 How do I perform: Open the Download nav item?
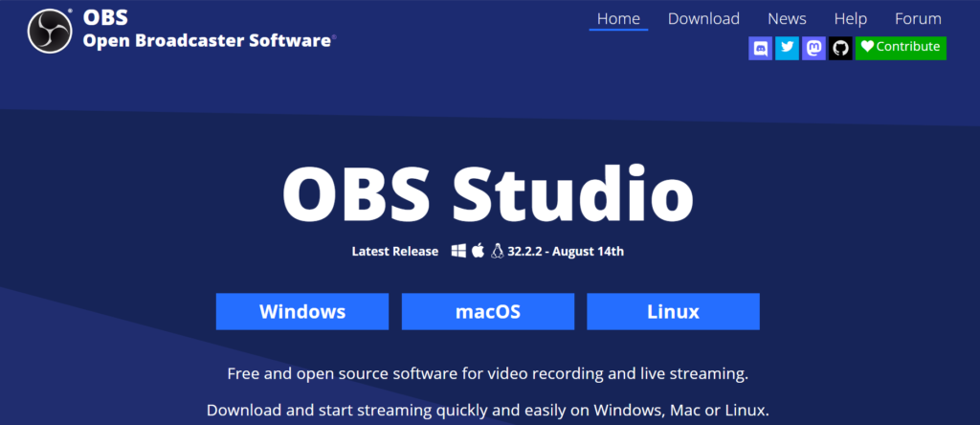(x=703, y=19)
